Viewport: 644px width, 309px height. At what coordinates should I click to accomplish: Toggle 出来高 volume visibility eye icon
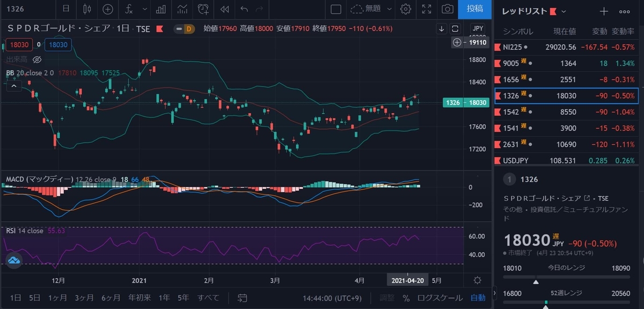[x=37, y=59]
